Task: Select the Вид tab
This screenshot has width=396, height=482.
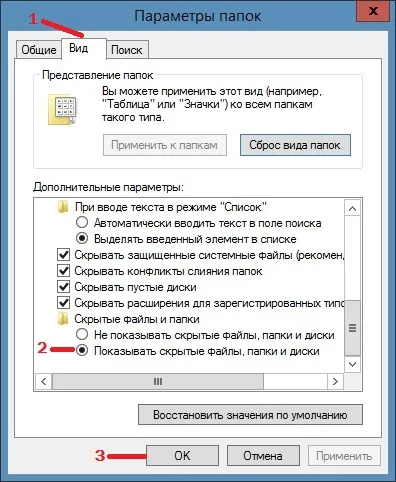Action: click(84, 49)
